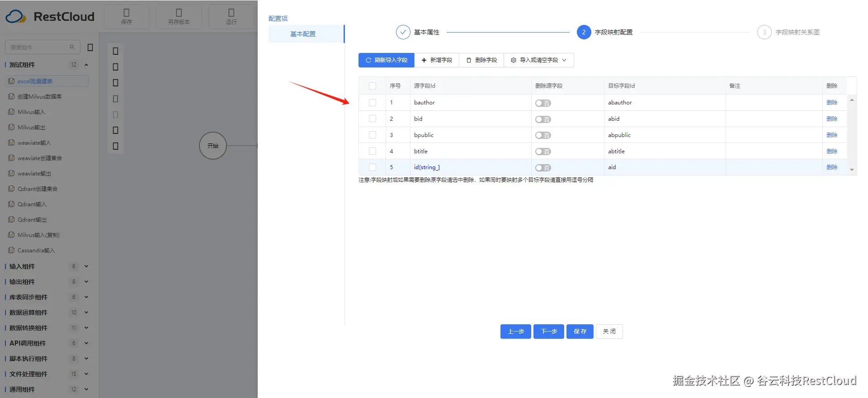Click 删除 link in bauthor row
The width and height of the screenshot is (868, 398).
tap(832, 103)
